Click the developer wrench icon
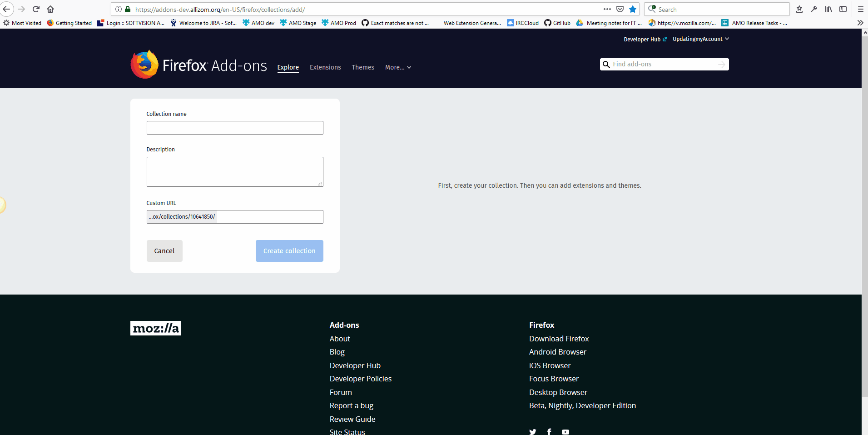This screenshot has width=868, height=435. tap(814, 9)
